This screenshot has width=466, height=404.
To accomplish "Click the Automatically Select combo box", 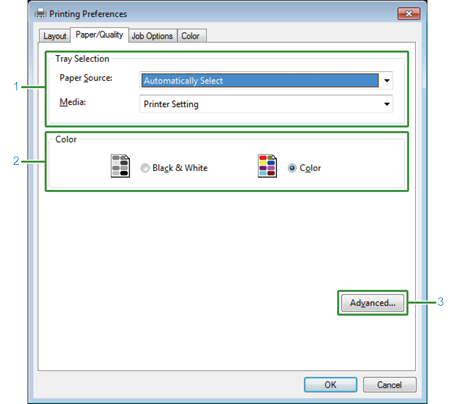I will (266, 80).
